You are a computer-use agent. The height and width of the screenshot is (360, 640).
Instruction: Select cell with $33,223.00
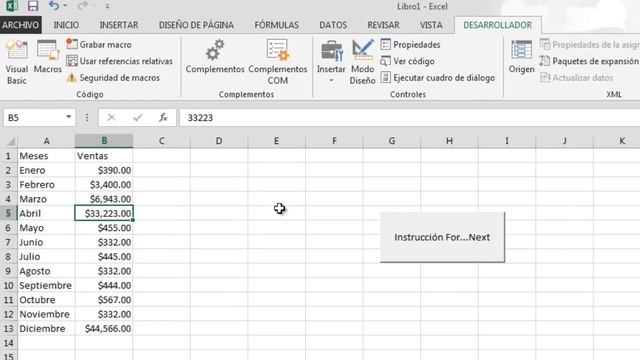(x=104, y=213)
